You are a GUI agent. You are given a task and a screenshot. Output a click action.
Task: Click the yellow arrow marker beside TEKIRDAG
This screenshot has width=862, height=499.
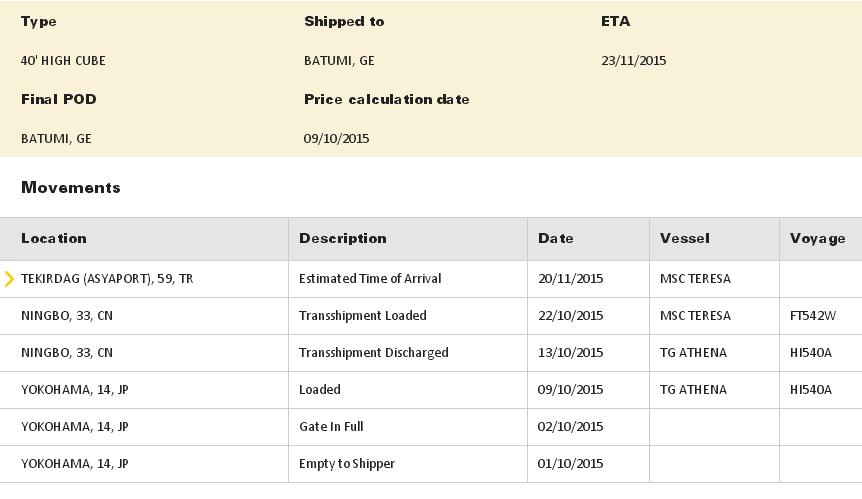point(9,279)
